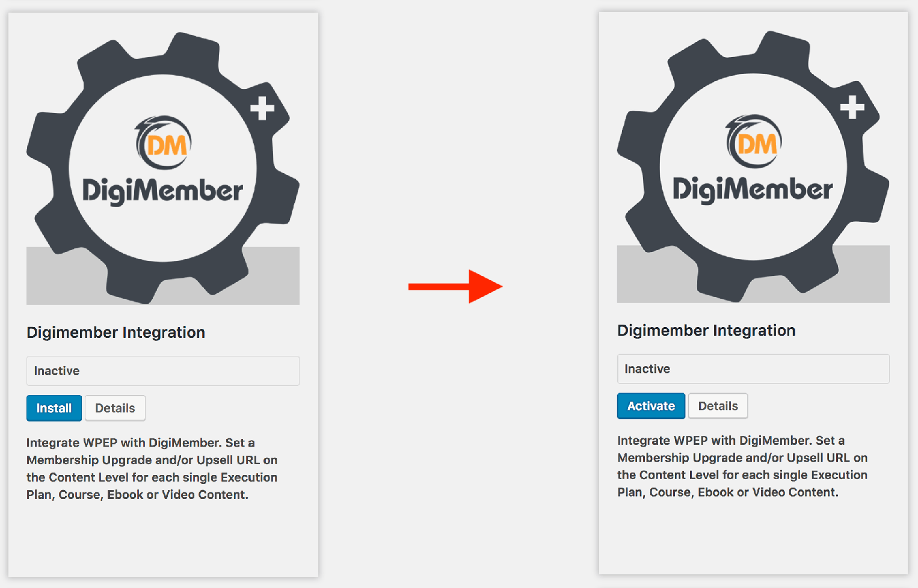This screenshot has width=918, height=588.
Task: Click the plus icon on the left gear
Action: pyautogui.click(x=262, y=109)
